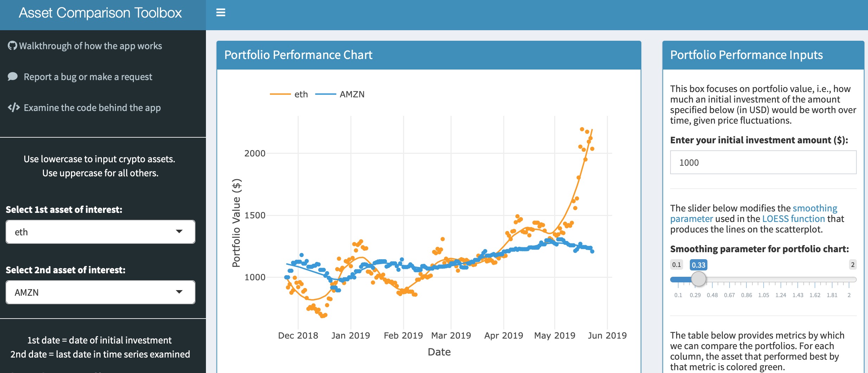The height and width of the screenshot is (373, 868).
Task: Open Walkthrough of how the app works
Action: point(90,46)
